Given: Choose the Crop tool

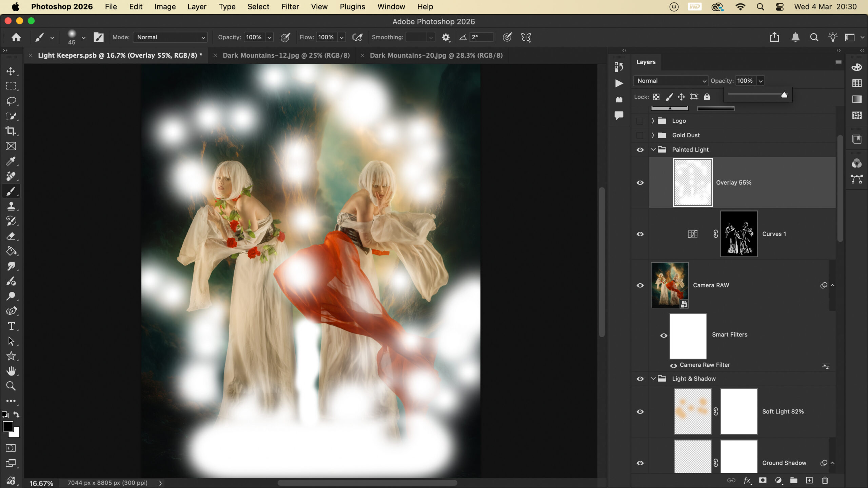Looking at the screenshot, I should [x=11, y=131].
